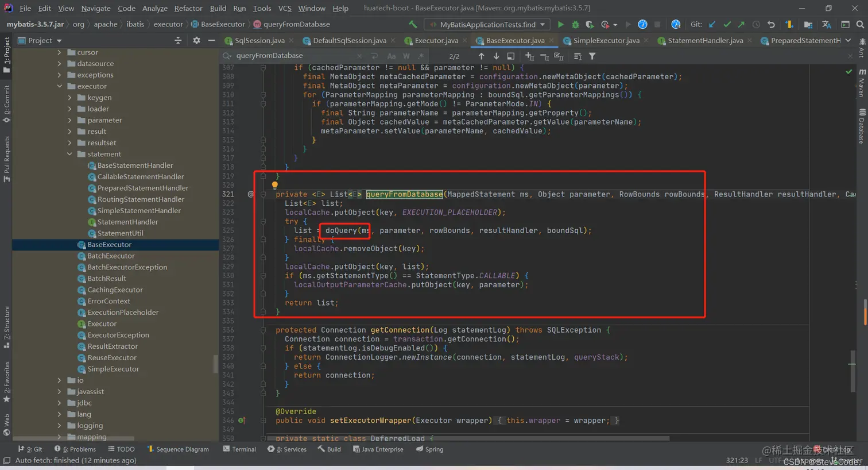The height and width of the screenshot is (470, 868).
Task: Select ExecutionPlaceholder in project tree
Action: tap(123, 313)
